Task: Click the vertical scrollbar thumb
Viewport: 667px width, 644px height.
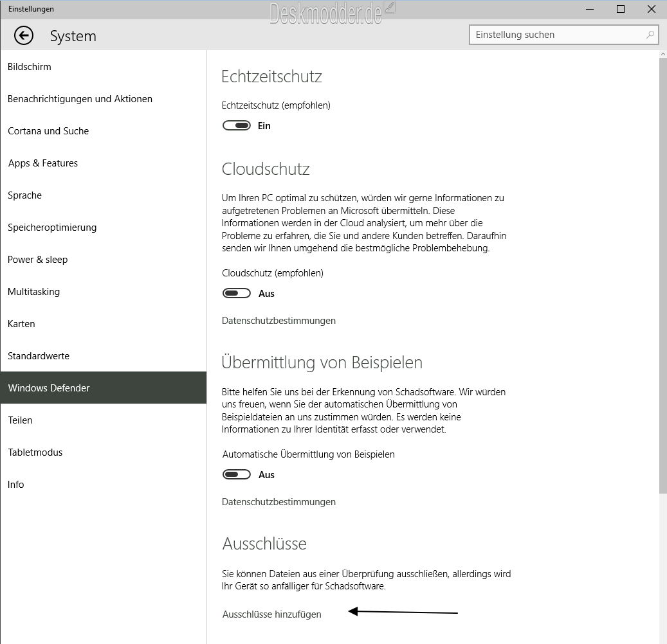Action: [663, 276]
